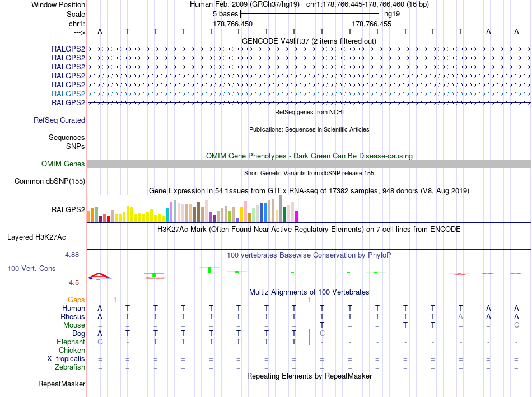Open Short Genetic Variants from dbSNP title
The image size is (532, 397).
309,173
